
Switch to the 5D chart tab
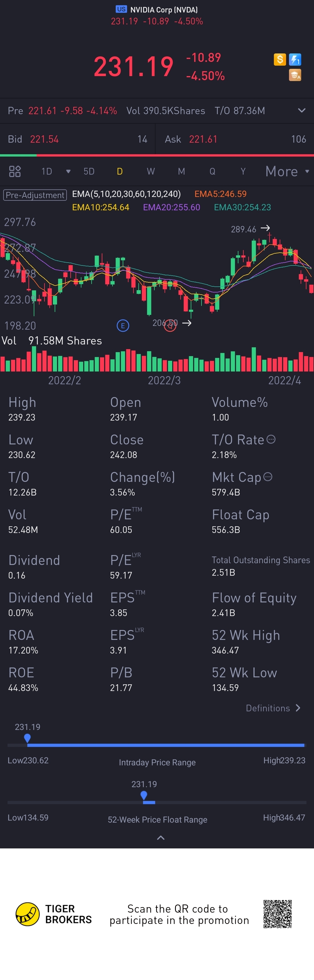tap(89, 171)
